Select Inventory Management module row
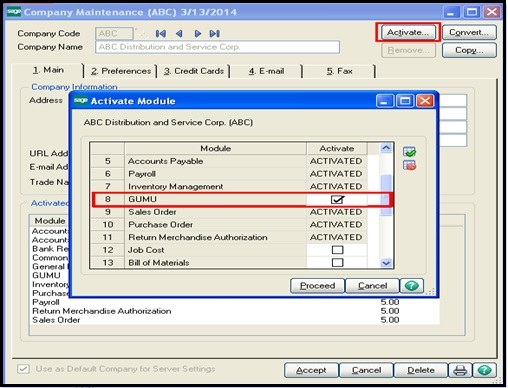508x388 pixels. (229, 187)
